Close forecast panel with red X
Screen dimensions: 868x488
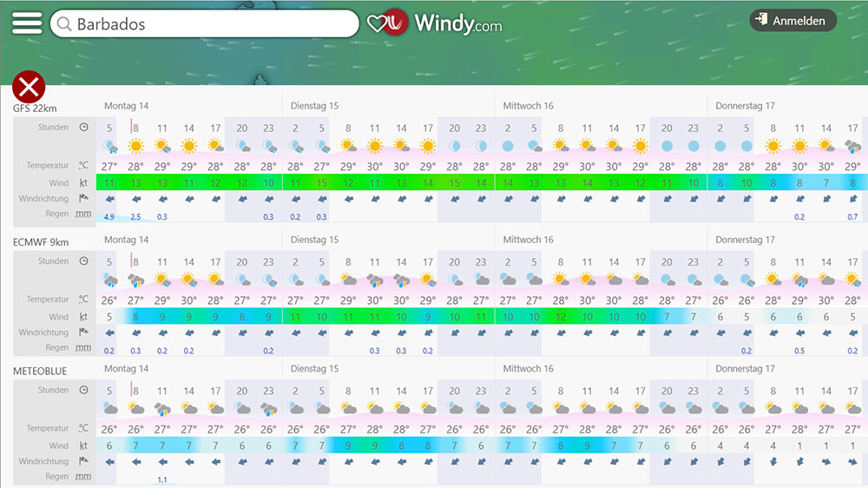[29, 88]
